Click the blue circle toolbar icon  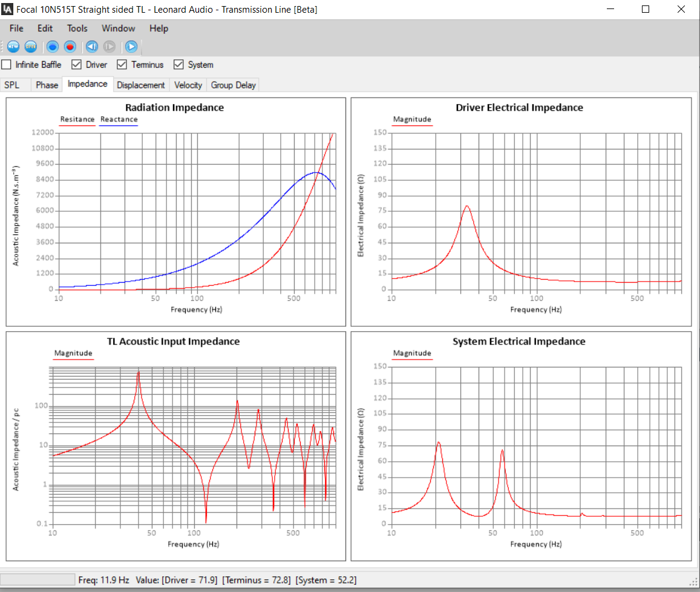point(53,47)
